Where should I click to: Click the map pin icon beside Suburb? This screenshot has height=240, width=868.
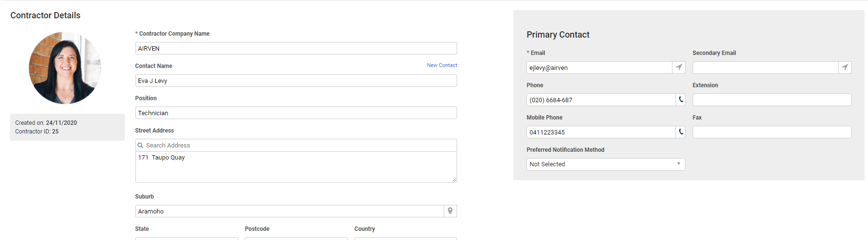pyautogui.click(x=450, y=211)
